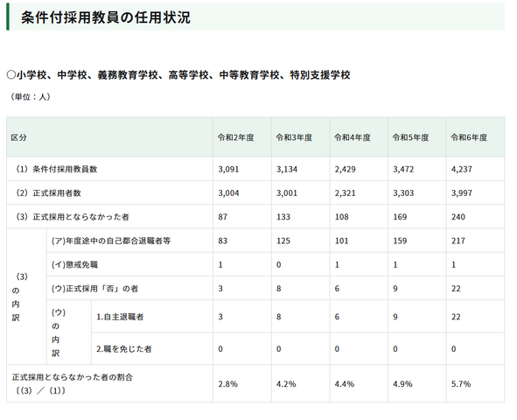
Task: Select the 令和2年度 column header
Action: tap(235, 137)
